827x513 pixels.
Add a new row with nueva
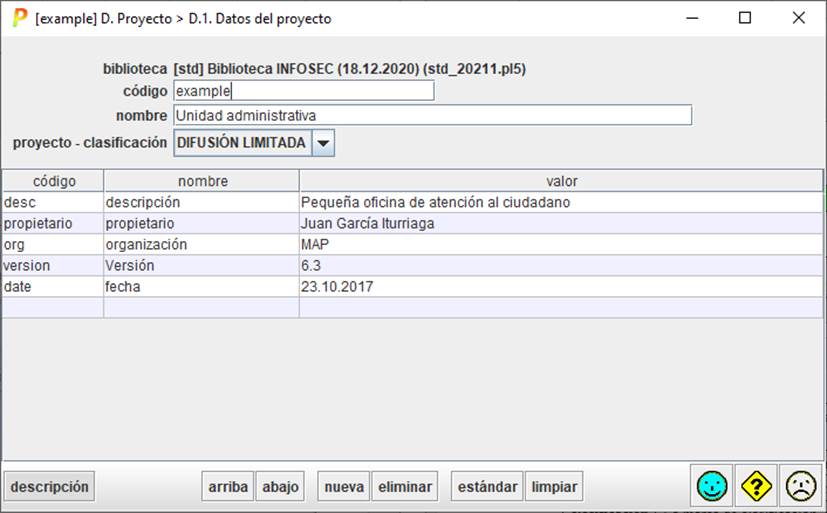point(344,487)
